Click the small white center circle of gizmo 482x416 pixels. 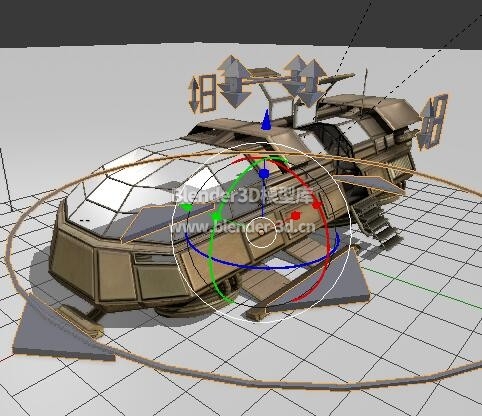pos(262,233)
